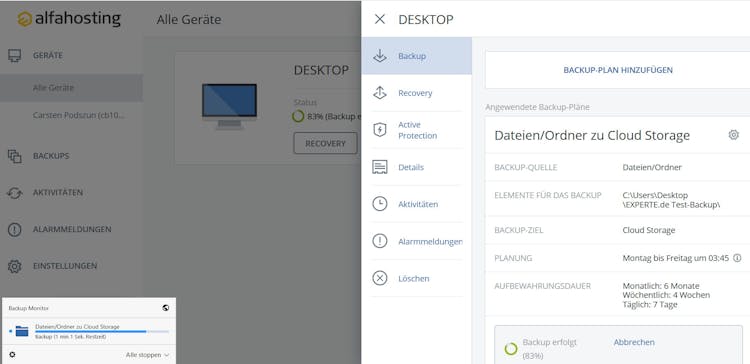This screenshot has height=364, width=750.
Task: Click Montag bis Freitag um 03:45 schedule
Action: pos(675,258)
